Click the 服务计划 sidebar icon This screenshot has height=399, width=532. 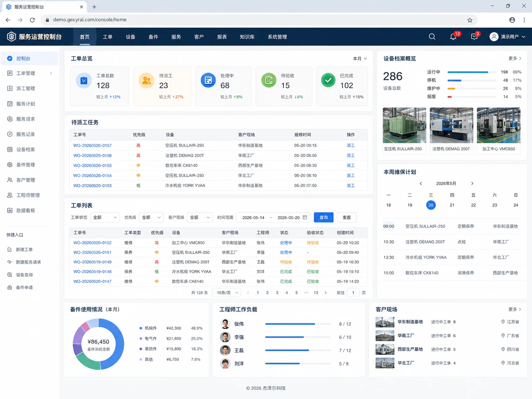[10, 104]
